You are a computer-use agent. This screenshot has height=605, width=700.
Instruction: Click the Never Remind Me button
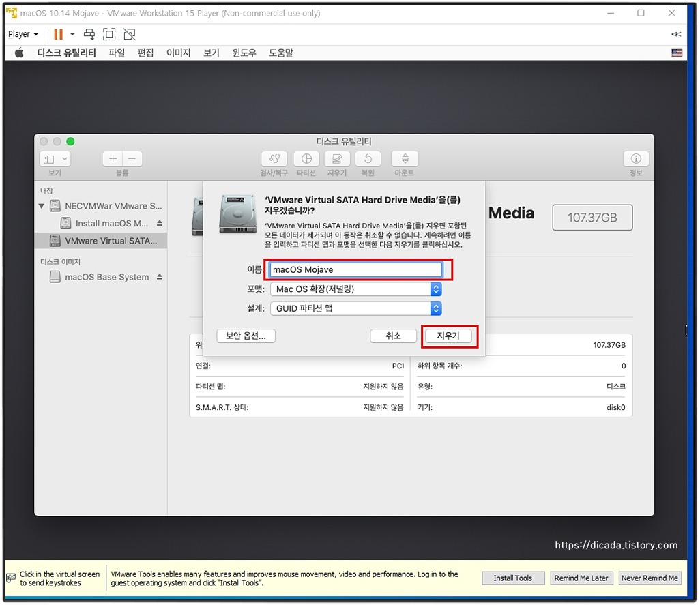650,578
